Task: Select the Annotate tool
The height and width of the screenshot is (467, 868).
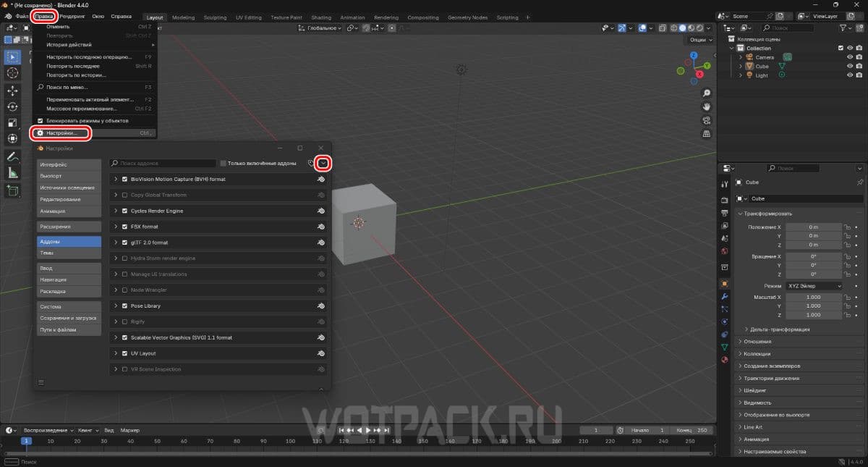Action: (x=12, y=156)
